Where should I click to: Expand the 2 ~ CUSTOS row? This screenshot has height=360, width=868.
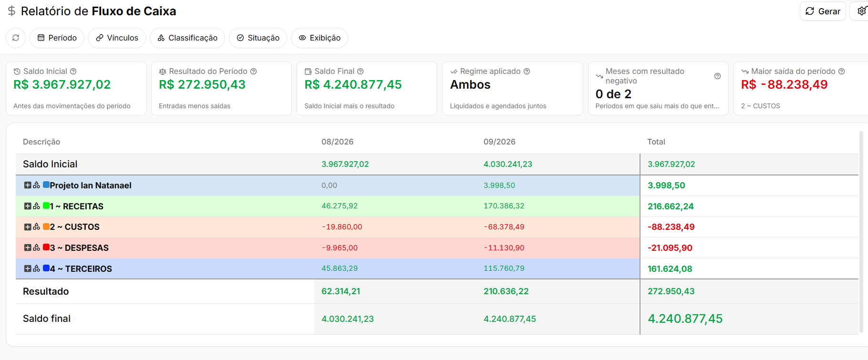pyautogui.click(x=28, y=227)
